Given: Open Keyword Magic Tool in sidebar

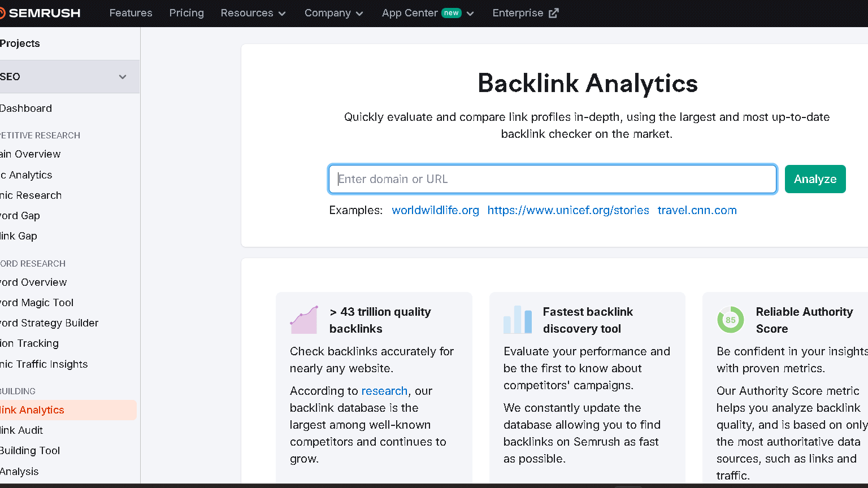Looking at the screenshot, I should [37, 303].
